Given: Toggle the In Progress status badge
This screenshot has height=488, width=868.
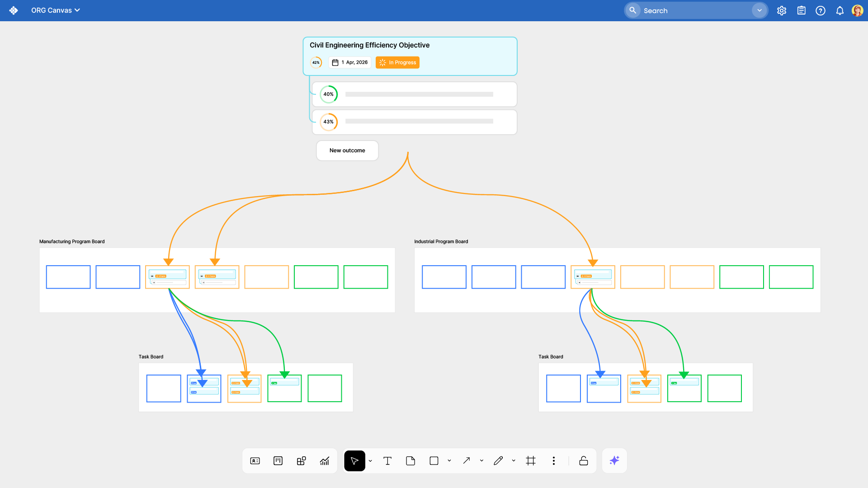Looking at the screenshot, I should pyautogui.click(x=397, y=62).
